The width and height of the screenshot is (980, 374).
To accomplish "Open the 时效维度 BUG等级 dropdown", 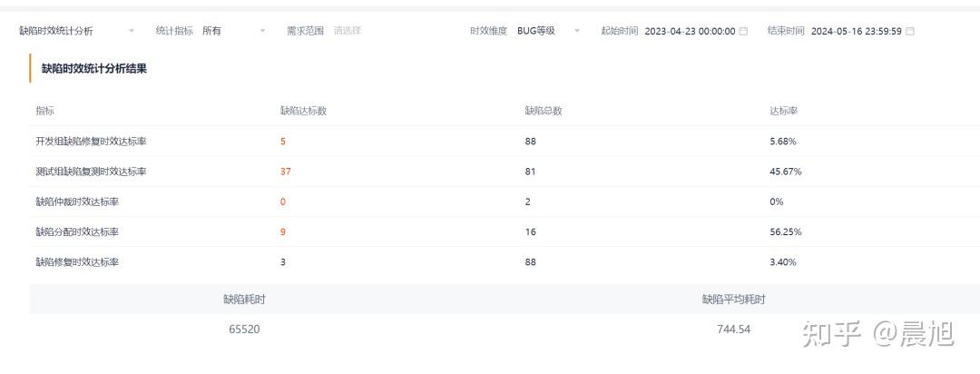I will (x=576, y=31).
